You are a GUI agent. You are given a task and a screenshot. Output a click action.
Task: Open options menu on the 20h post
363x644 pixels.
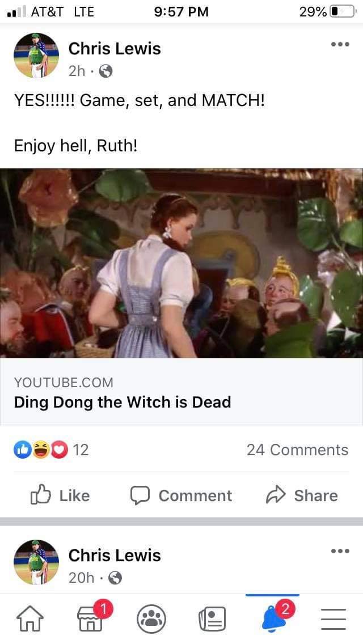340,551
